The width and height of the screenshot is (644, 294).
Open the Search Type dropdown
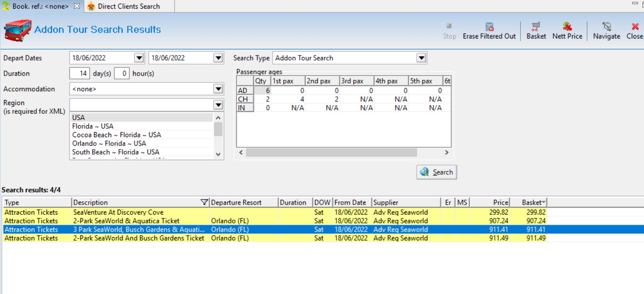point(421,58)
